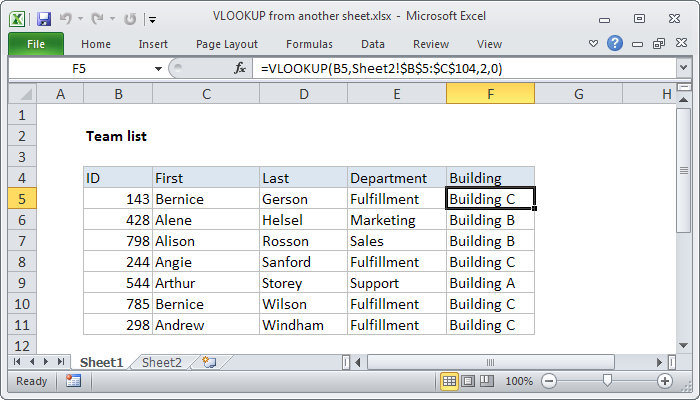This screenshot has width=700, height=400.
Task: Go to next sheet tab arrow
Action: click(x=46, y=362)
